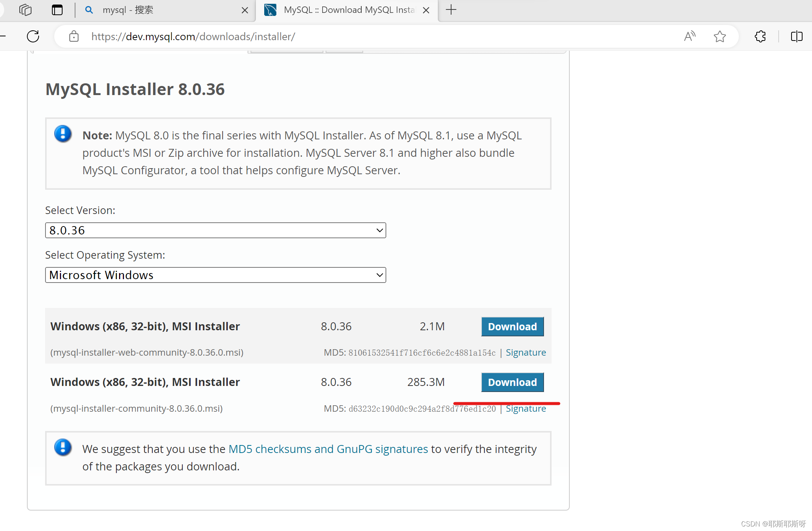Download the 285.3M community installer
The width and height of the screenshot is (812, 531).
[x=512, y=382]
